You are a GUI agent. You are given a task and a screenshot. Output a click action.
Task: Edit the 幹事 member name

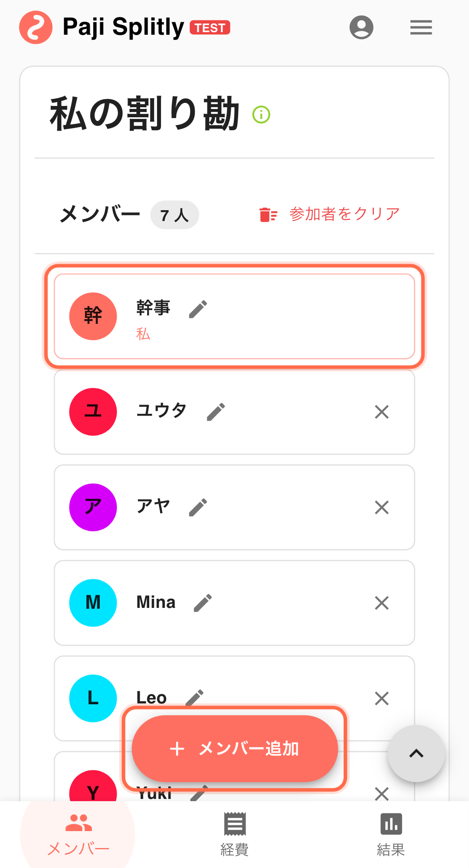[x=198, y=309]
